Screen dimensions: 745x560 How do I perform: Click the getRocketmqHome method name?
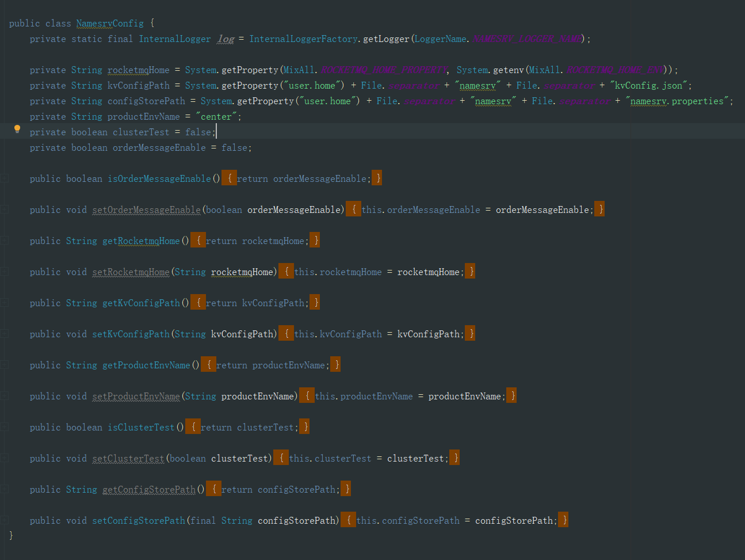141,241
